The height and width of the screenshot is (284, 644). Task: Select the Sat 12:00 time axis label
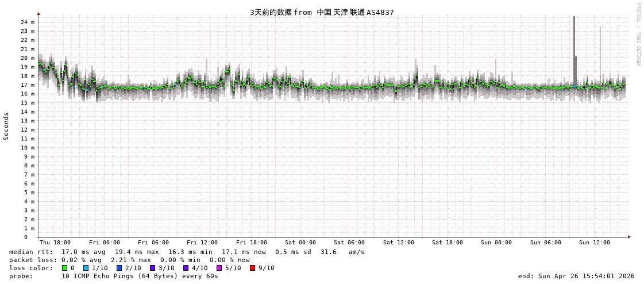[x=399, y=243]
